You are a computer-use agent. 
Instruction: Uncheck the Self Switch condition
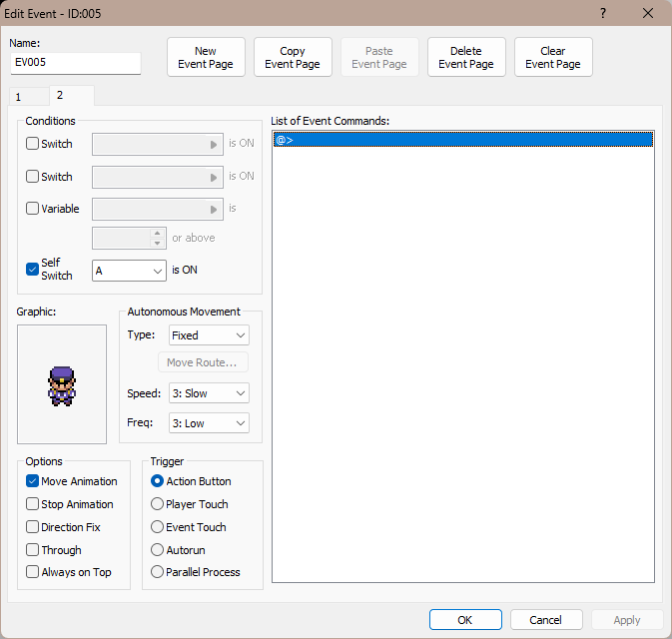point(33,270)
